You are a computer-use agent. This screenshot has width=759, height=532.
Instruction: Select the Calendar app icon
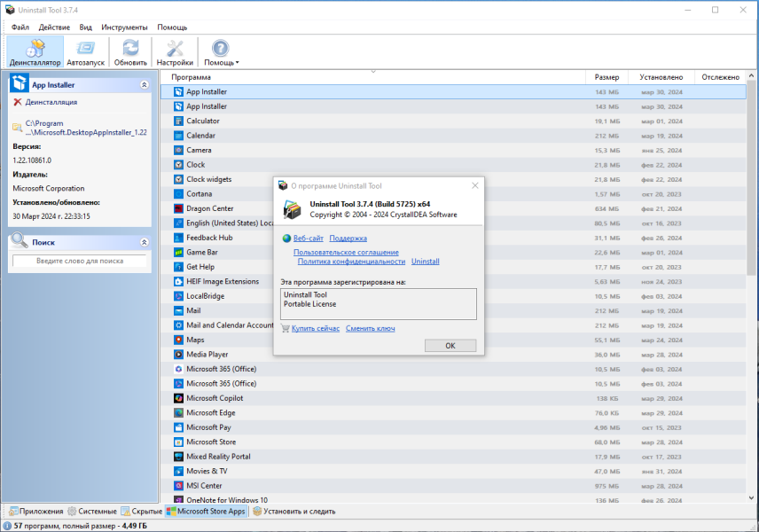[178, 136]
